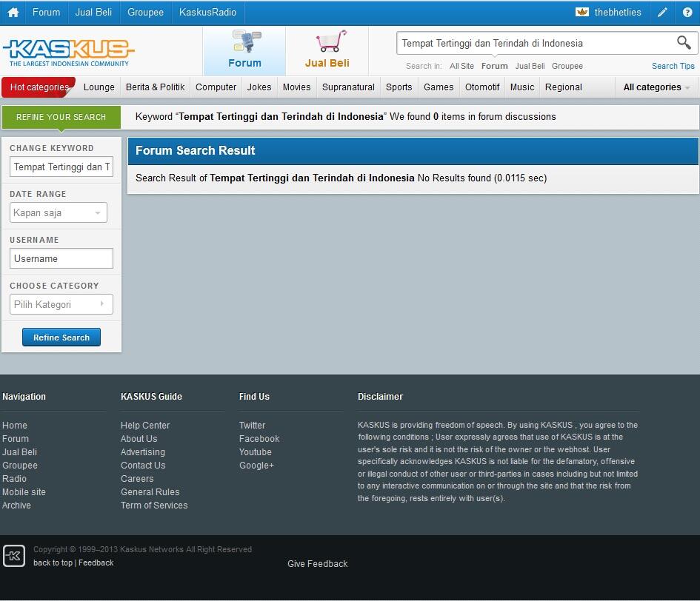Open the footer Groupee link
Viewport: 700px width, 601px height.
point(20,466)
